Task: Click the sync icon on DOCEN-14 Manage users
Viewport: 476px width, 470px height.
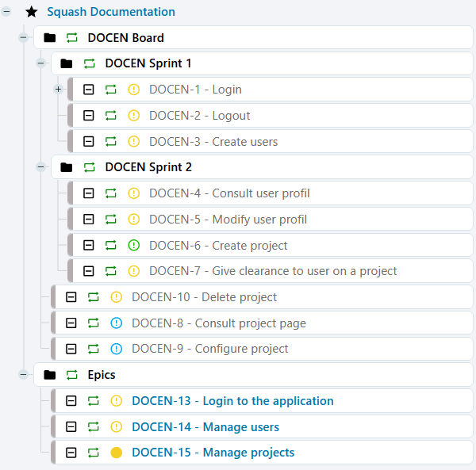Action: coord(94,427)
